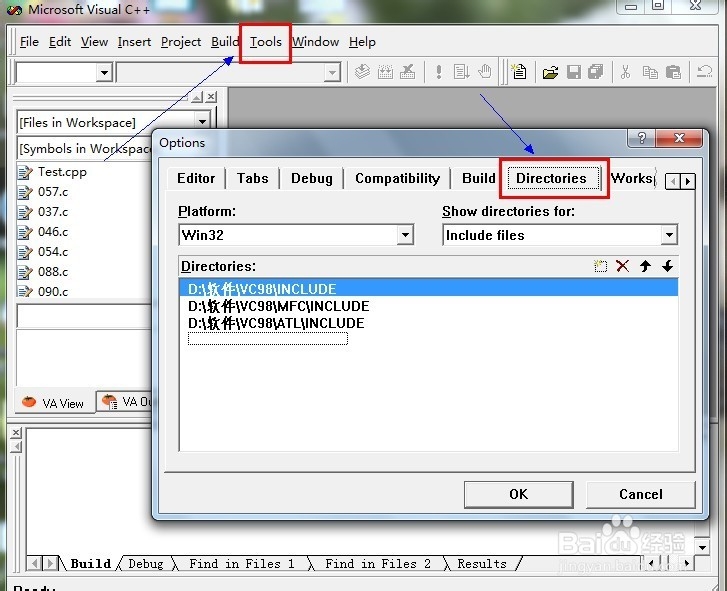Click the New Text File icon
727x591 pixels.
(519, 72)
